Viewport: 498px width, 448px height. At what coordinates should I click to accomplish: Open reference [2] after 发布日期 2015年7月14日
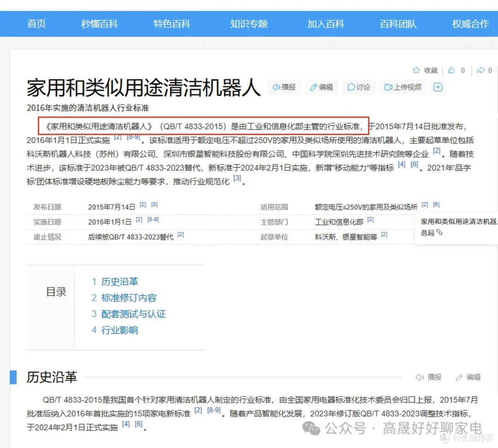point(143,205)
